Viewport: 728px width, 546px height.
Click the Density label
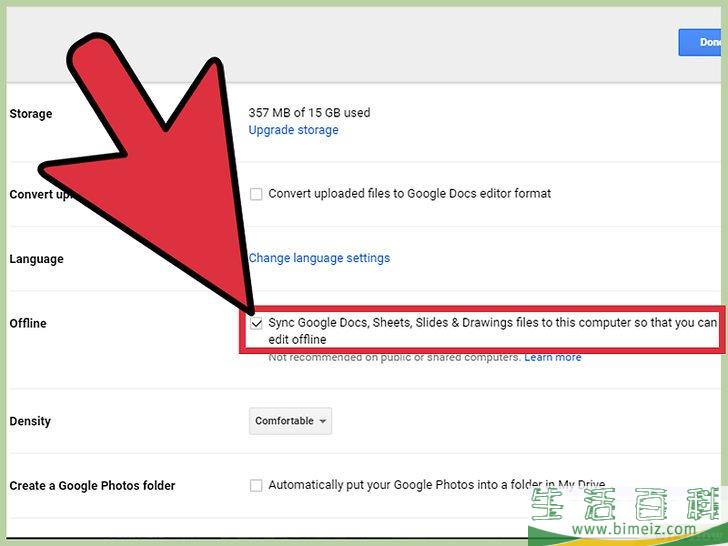(x=30, y=421)
